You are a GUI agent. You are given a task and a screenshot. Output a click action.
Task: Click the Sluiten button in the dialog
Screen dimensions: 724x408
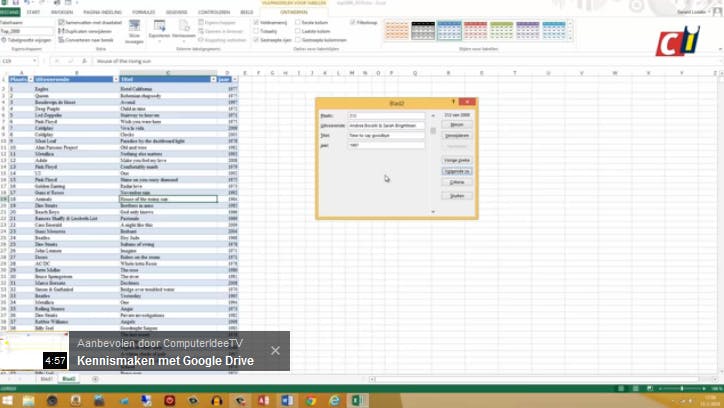[457, 196]
